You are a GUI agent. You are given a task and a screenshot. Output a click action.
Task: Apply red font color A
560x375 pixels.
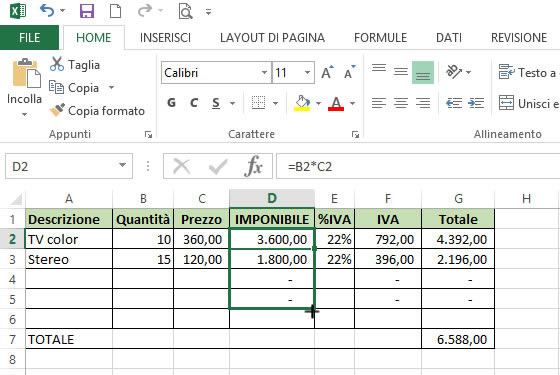336,103
